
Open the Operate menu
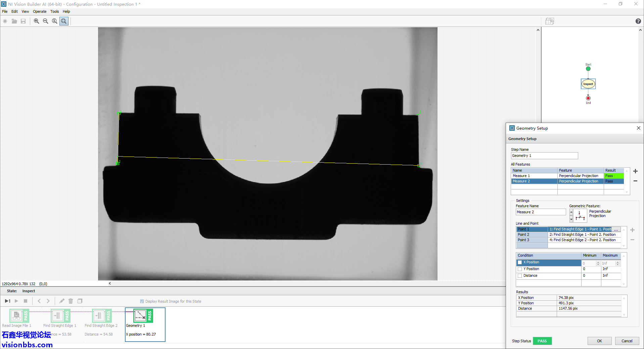pos(40,11)
